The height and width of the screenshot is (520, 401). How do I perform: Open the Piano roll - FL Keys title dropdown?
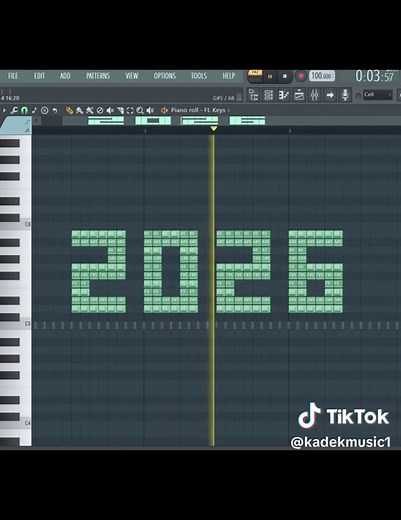[200, 110]
